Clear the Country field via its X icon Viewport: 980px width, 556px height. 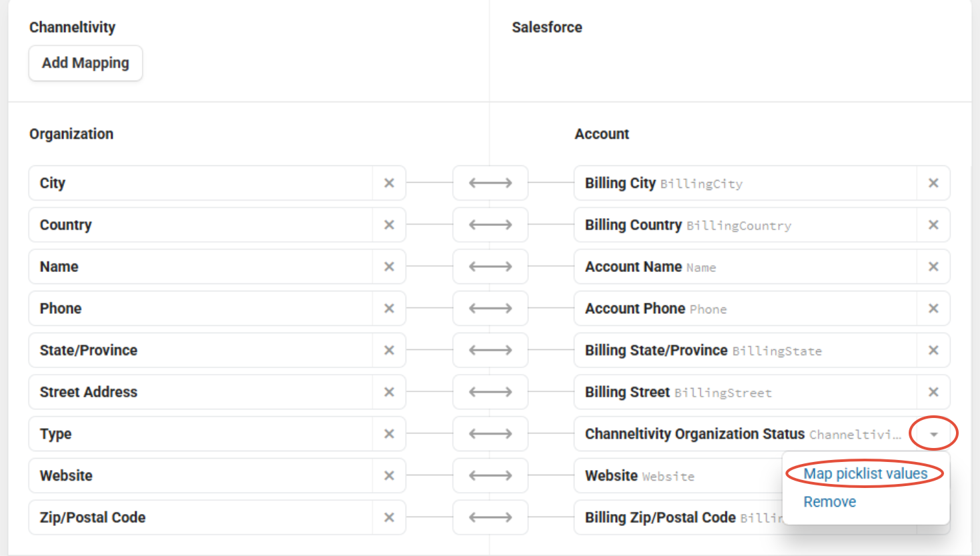coord(389,225)
